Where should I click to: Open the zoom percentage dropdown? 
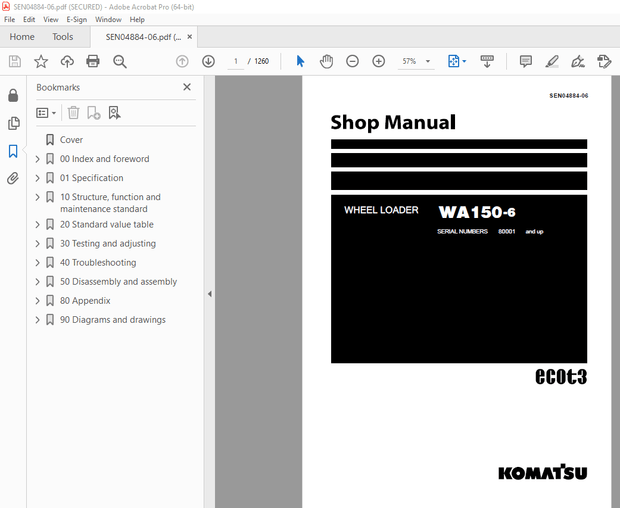click(x=428, y=61)
